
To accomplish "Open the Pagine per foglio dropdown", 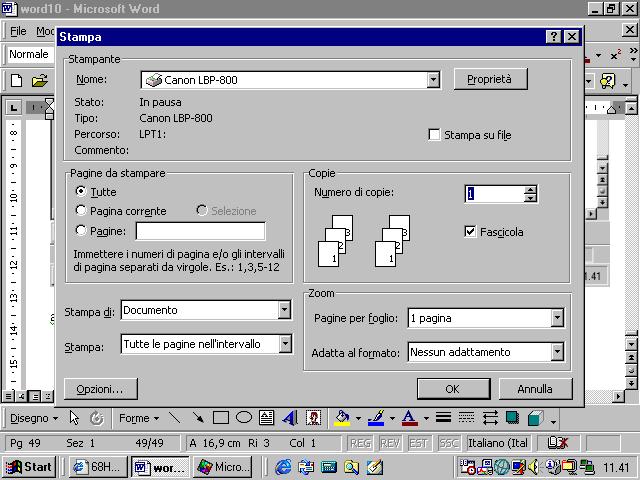I will tap(557, 318).
